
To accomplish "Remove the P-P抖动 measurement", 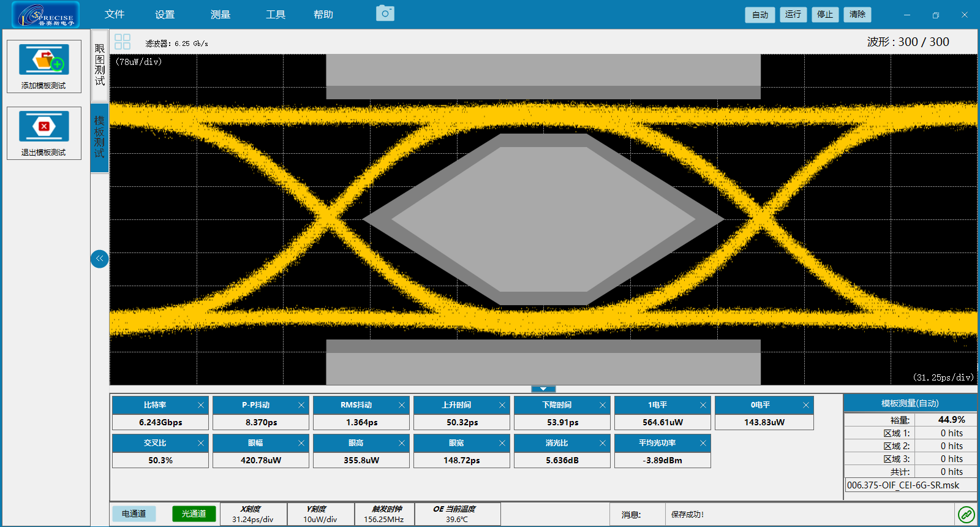I will pyautogui.click(x=301, y=405).
